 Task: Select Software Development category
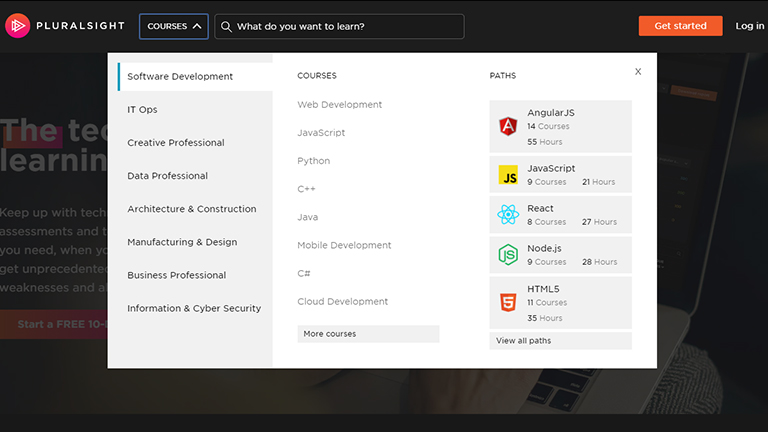click(x=195, y=76)
